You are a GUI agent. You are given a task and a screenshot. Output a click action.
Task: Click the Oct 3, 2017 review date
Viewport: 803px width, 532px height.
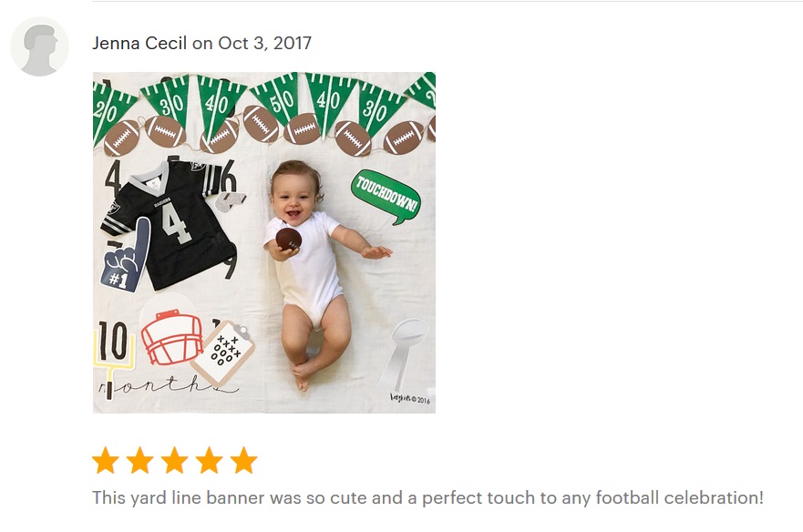point(264,43)
